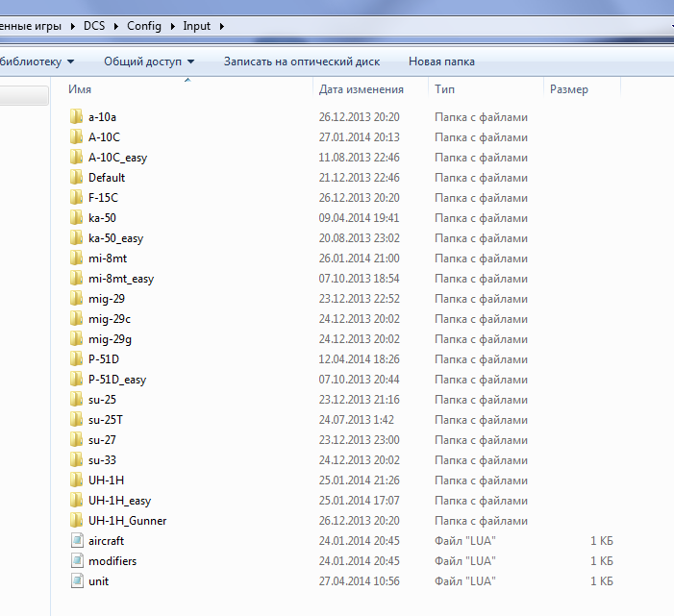Screen dimensions: 674x616
Task: Click the modifiers file name text
Action: [112, 561]
